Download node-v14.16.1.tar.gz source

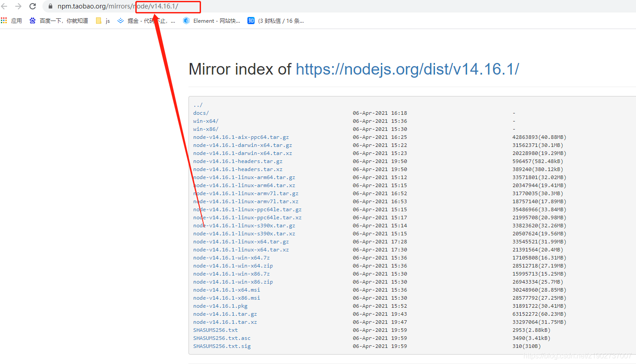pos(225,314)
